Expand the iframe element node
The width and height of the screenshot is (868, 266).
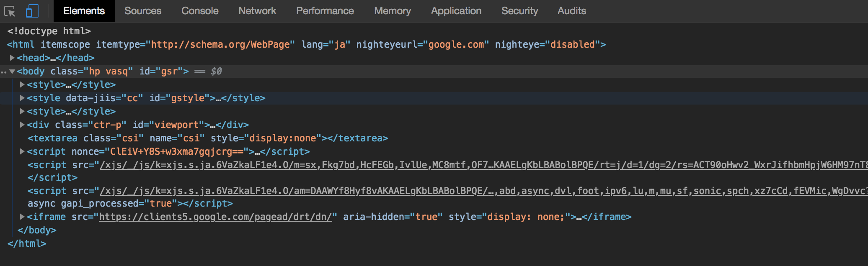[x=22, y=217]
